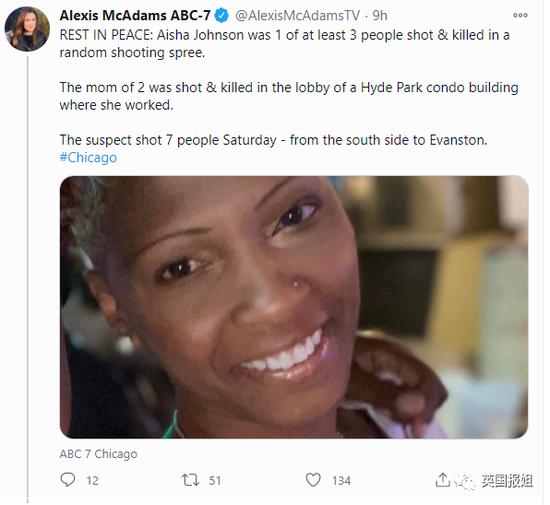Open the @AlexisMcAdamsTV handle

coord(298,15)
